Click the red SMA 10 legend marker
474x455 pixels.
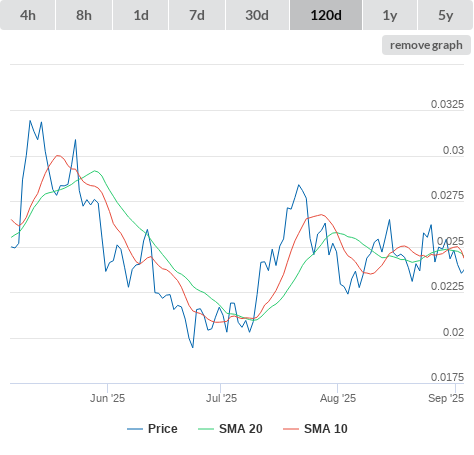tap(291, 429)
